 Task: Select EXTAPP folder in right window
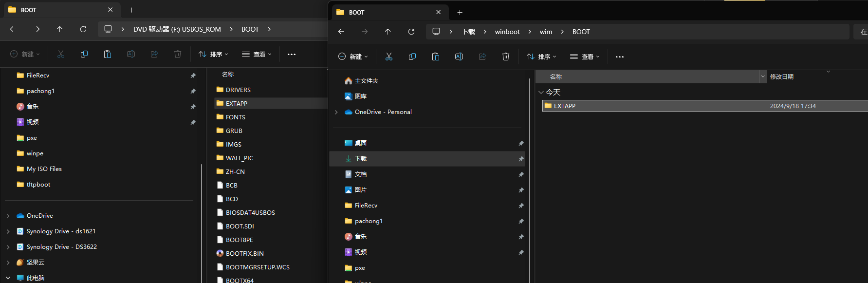tap(705, 106)
